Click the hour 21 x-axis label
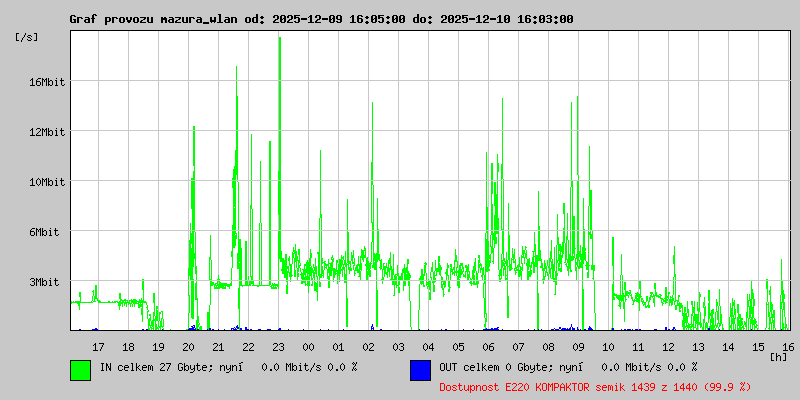 (218, 347)
